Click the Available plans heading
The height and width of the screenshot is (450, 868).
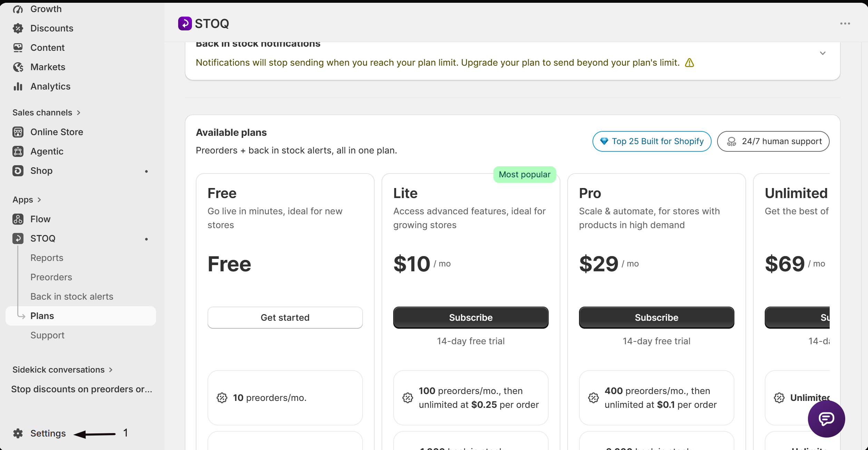pos(231,133)
